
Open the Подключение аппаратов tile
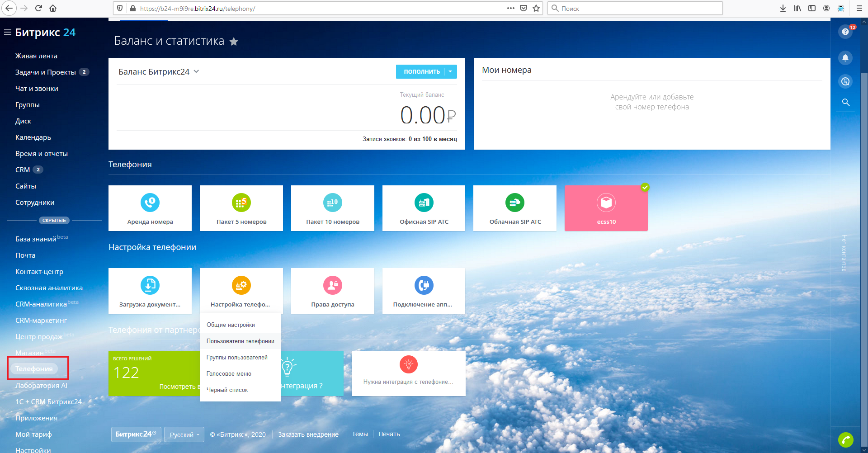pos(424,291)
